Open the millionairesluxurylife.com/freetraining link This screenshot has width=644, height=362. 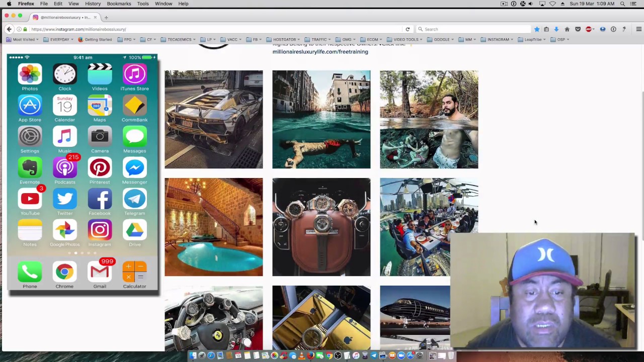click(x=320, y=52)
